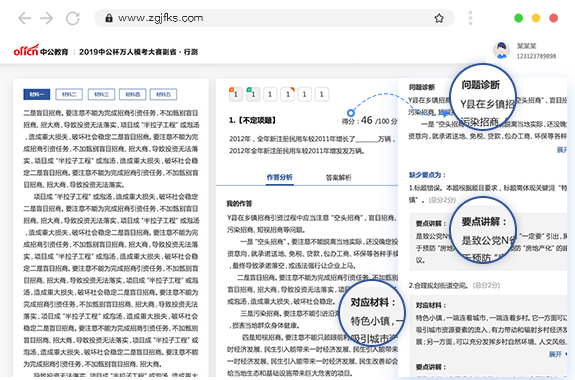
Task: Select the question box with the orange corner flag
Action: coord(288,94)
